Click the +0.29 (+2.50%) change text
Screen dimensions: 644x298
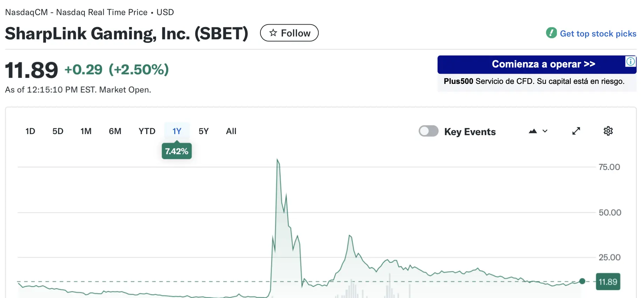(x=117, y=69)
